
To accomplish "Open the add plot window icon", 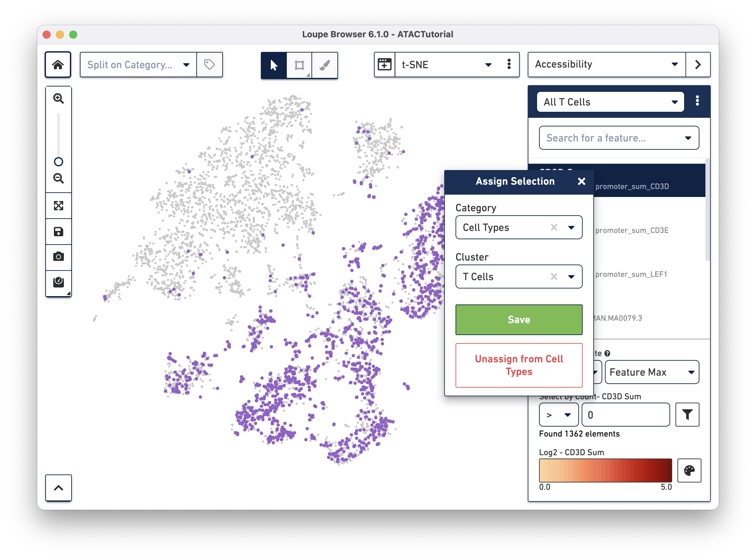I will point(385,65).
